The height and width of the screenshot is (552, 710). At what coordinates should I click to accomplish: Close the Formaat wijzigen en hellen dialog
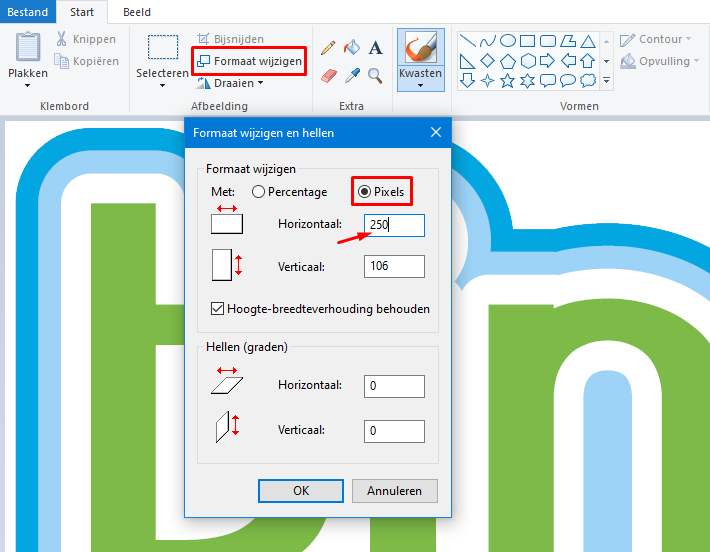(x=436, y=132)
